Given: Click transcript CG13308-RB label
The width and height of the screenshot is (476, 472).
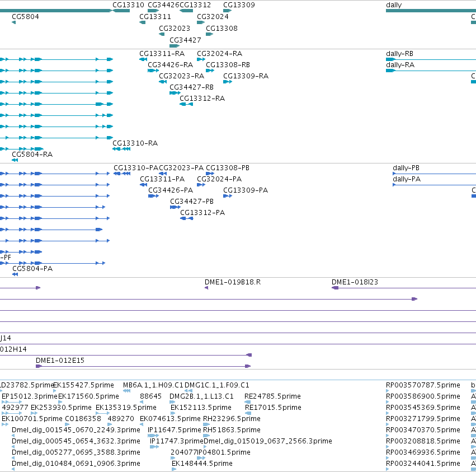Looking at the screenshot, I should [228, 65].
